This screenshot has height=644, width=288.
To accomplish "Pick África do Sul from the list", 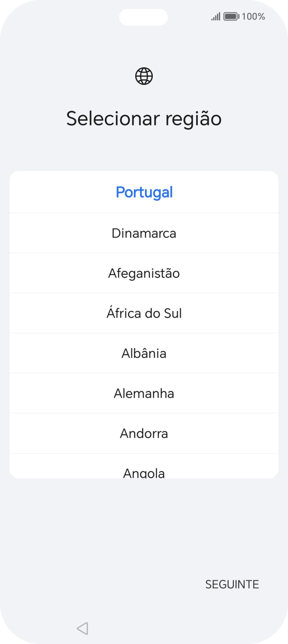I will coord(144,313).
